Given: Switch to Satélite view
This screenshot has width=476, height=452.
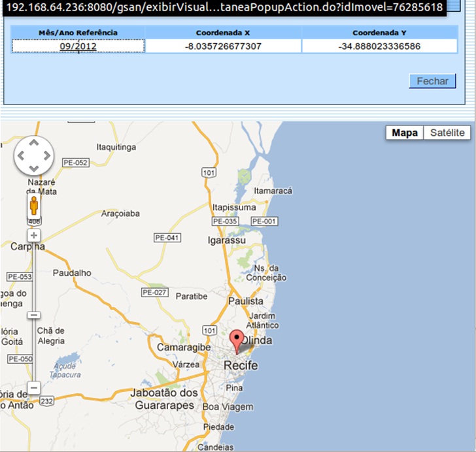Looking at the screenshot, I should [447, 133].
